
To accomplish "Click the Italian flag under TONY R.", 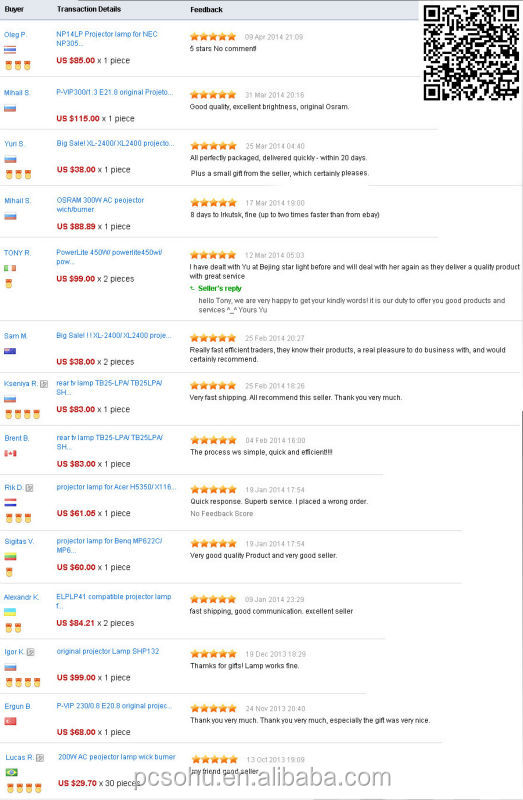I will 10,268.
